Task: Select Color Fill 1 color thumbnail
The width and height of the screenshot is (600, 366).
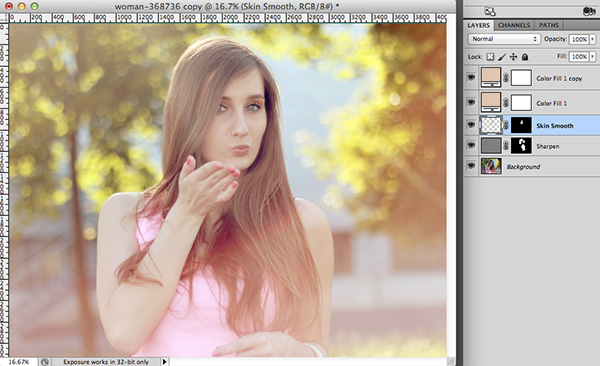Action: tap(491, 102)
